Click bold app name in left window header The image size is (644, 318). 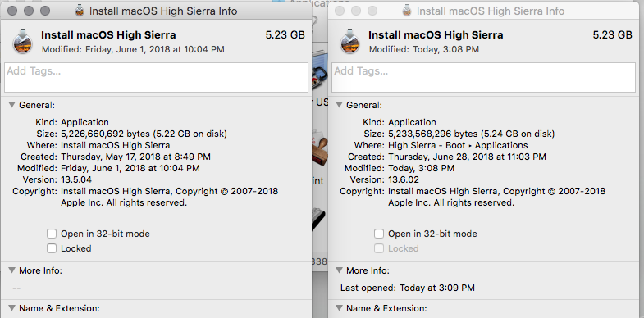[108, 35]
